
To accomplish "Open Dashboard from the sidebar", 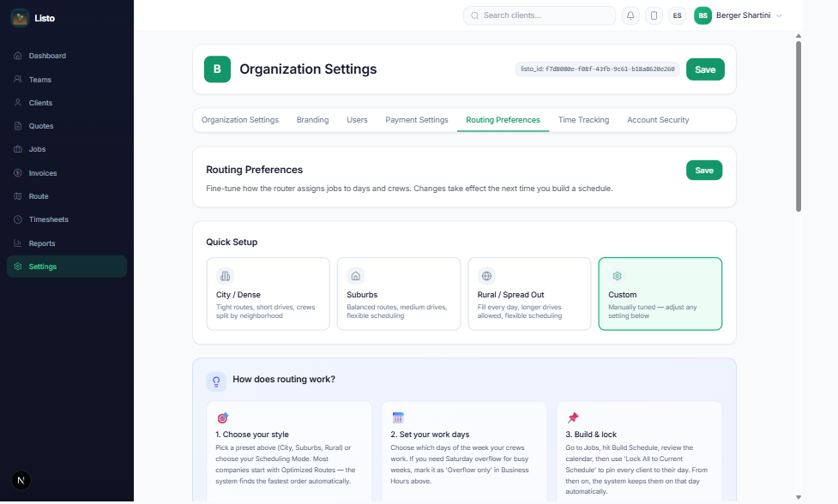I will click(x=67, y=56).
